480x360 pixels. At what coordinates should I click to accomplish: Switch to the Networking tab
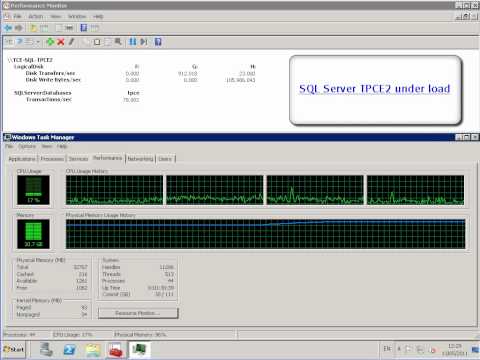point(140,159)
